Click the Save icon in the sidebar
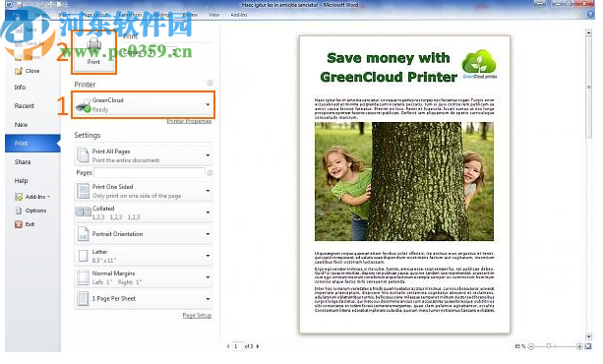The width and height of the screenshot is (603, 364). [19, 30]
